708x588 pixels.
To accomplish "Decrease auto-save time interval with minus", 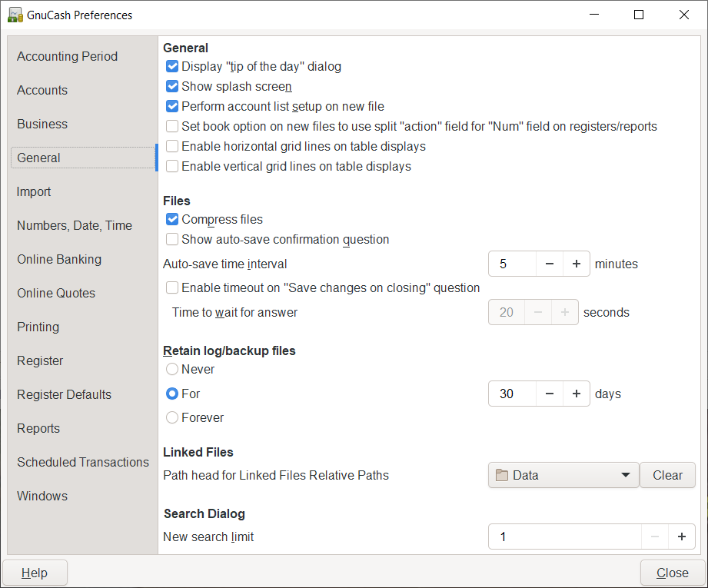I will (x=550, y=264).
